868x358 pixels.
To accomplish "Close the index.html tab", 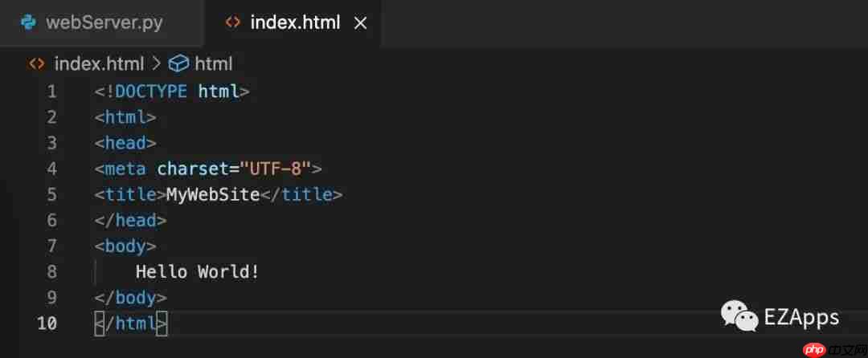I will coord(361,23).
